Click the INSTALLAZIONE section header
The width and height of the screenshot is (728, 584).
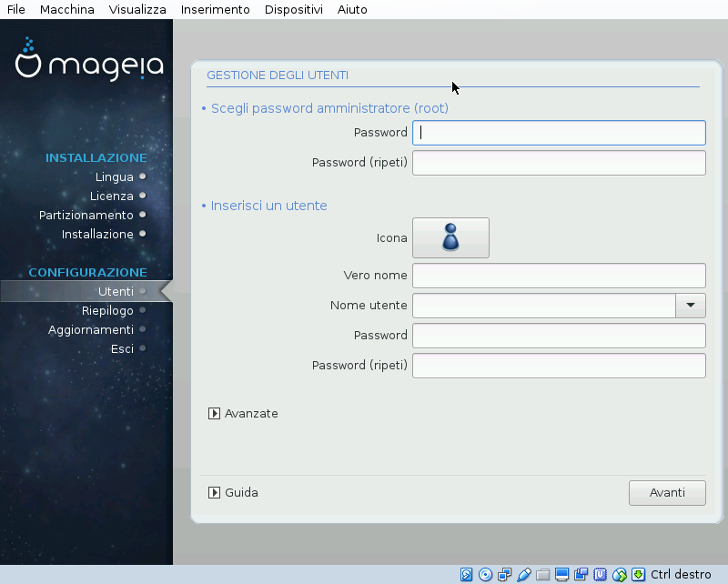pyautogui.click(x=96, y=158)
